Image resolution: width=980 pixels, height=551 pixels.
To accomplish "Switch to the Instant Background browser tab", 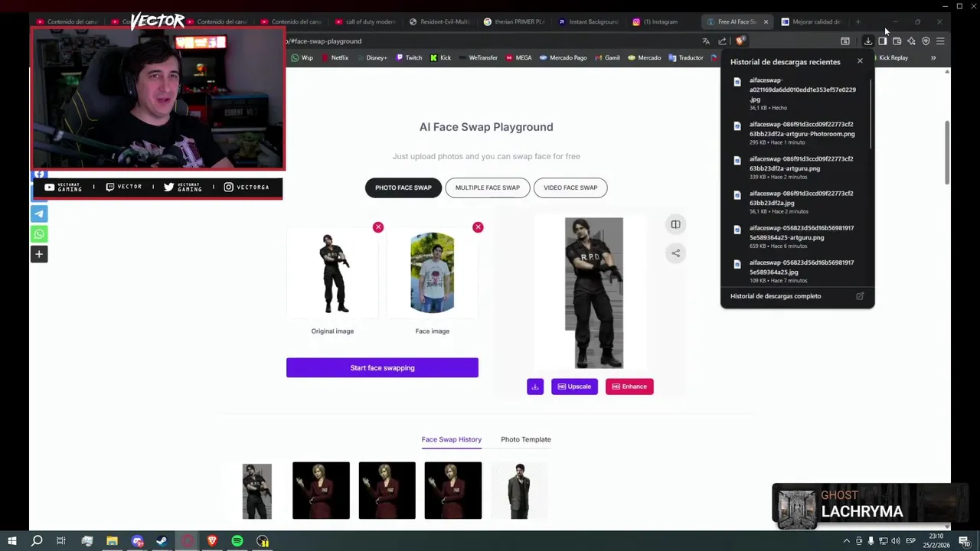I will coord(588,21).
